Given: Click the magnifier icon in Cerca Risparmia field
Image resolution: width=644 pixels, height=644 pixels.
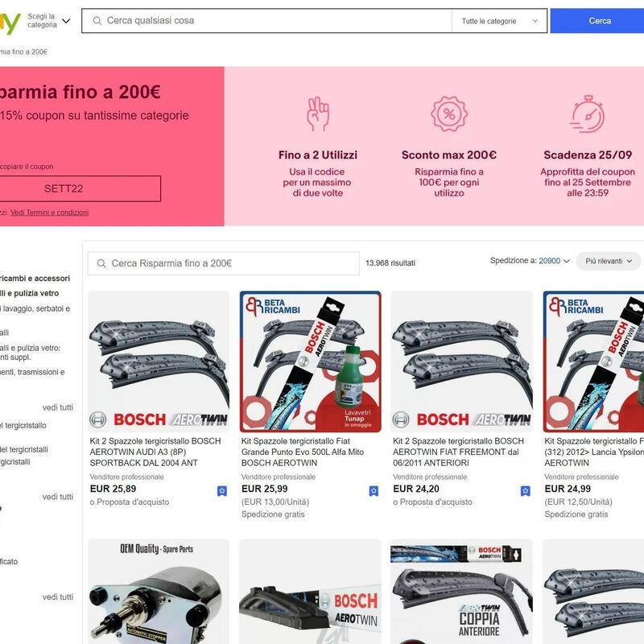Looking at the screenshot, I should pyautogui.click(x=101, y=263).
